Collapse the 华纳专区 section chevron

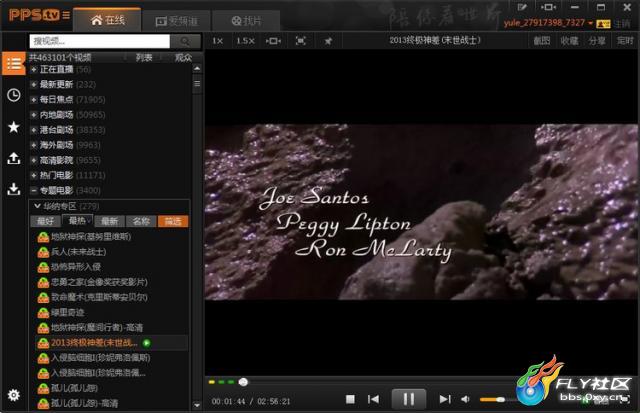coord(37,206)
